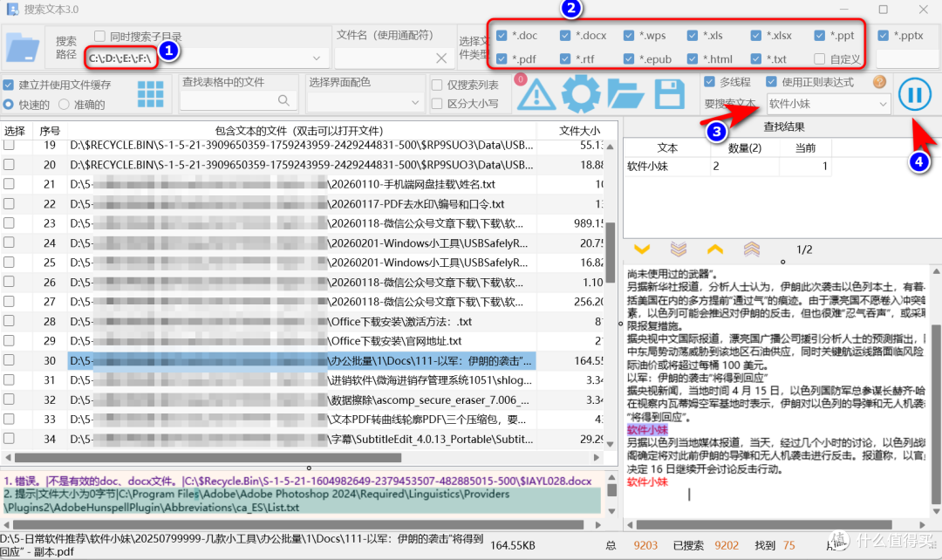
Task: Go to previous match with single up chevron
Action: [715, 249]
